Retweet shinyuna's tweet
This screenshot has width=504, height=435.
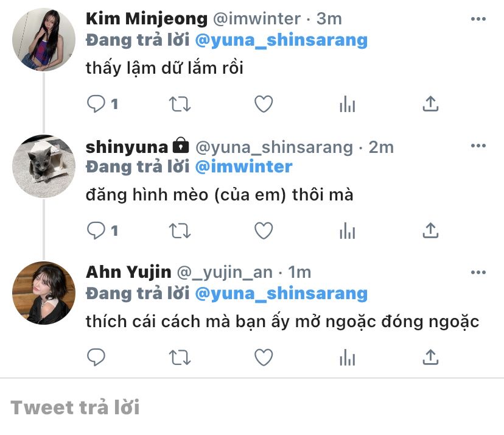180,230
